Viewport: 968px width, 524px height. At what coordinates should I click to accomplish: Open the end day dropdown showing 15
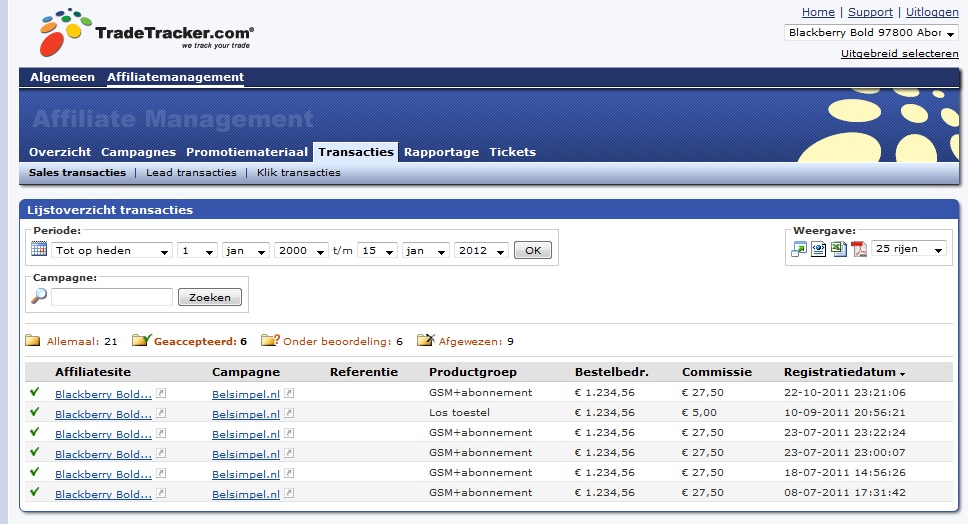point(377,250)
